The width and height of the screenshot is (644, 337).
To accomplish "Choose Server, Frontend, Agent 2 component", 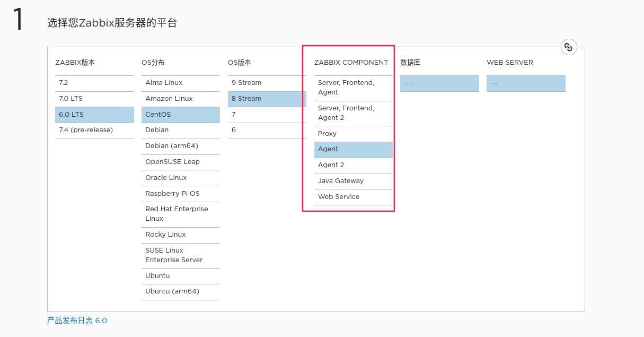I will coord(354,114).
